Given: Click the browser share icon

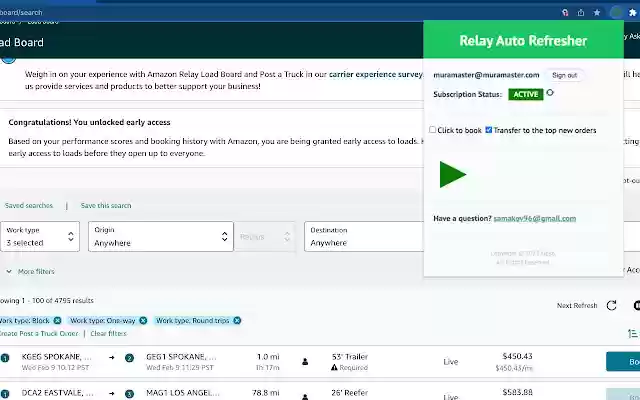Looking at the screenshot, I should coord(581,12).
